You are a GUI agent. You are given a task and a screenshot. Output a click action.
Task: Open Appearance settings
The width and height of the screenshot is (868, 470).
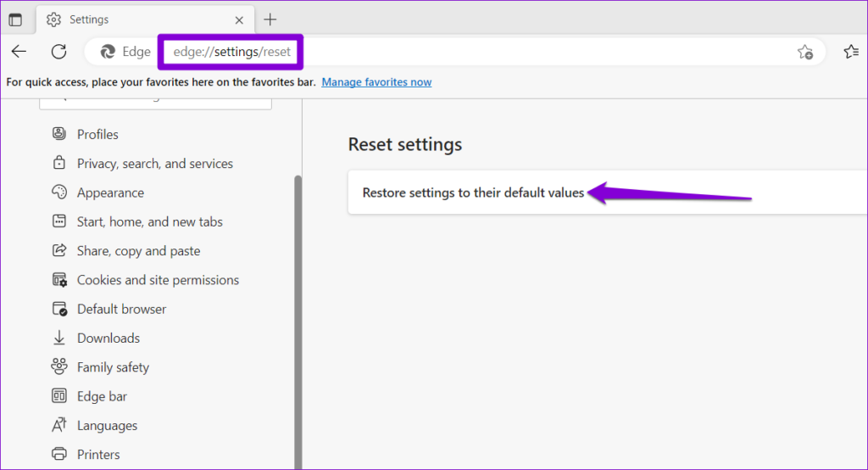pos(110,193)
